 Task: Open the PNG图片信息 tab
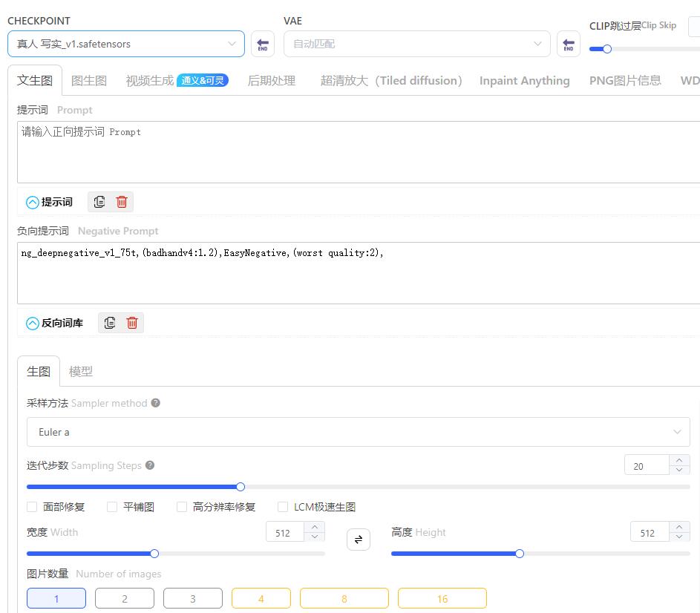tap(625, 80)
